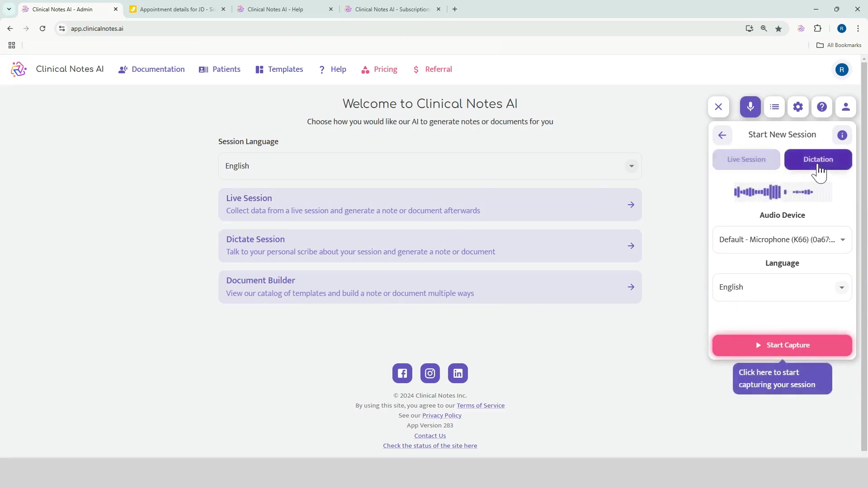Open the Referral menu item
This screenshot has width=868, height=488.
pos(432,70)
